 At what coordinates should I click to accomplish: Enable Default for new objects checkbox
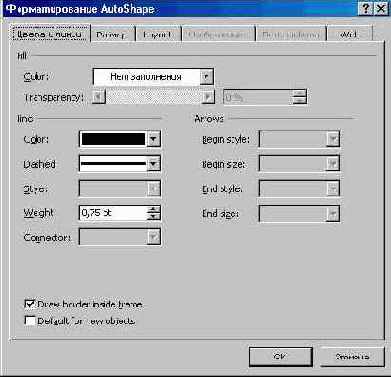tap(30, 321)
